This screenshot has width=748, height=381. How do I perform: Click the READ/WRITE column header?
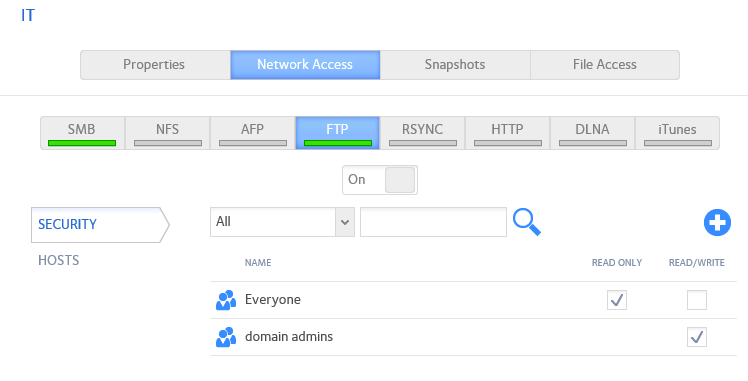click(x=696, y=263)
